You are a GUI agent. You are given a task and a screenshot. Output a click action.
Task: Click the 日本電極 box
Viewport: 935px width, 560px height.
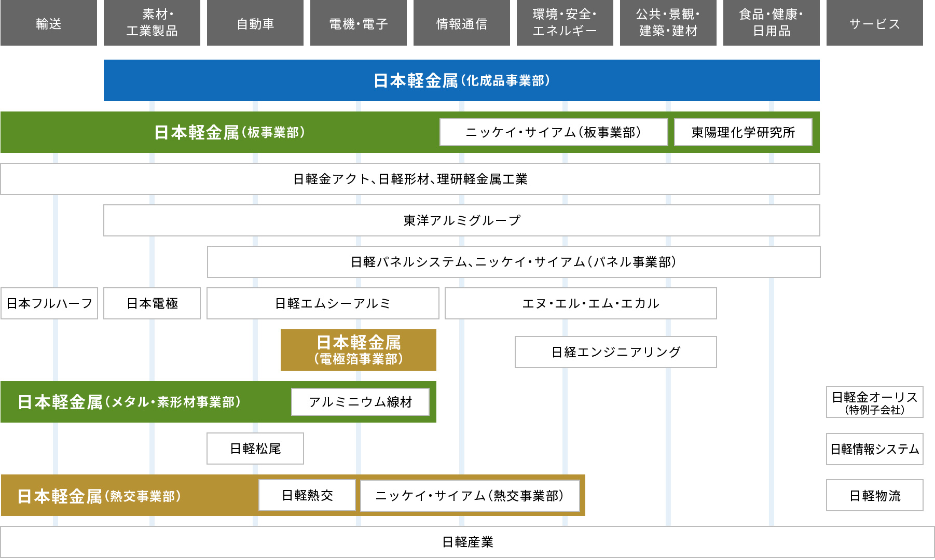152,303
